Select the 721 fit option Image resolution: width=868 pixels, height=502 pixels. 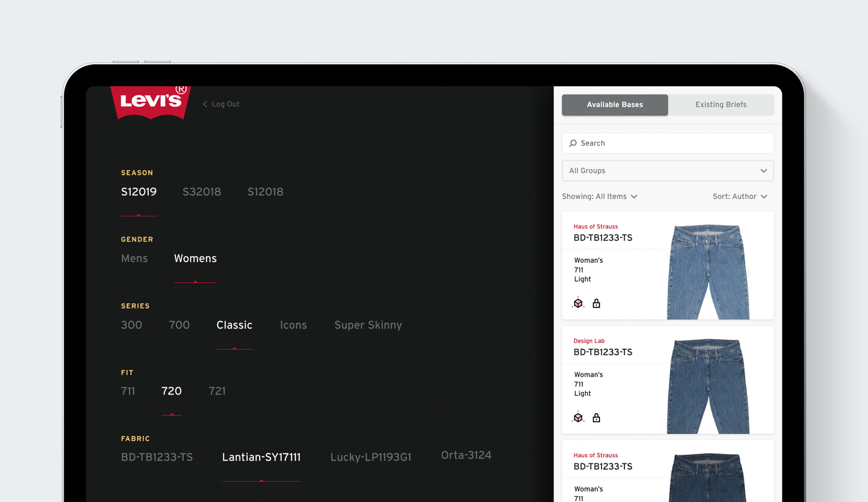pyautogui.click(x=217, y=391)
